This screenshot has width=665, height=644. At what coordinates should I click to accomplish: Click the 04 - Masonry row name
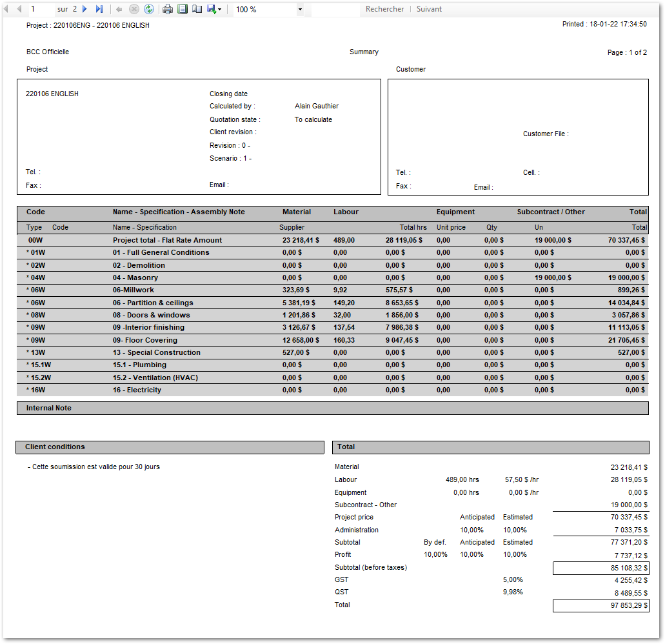pos(135,277)
